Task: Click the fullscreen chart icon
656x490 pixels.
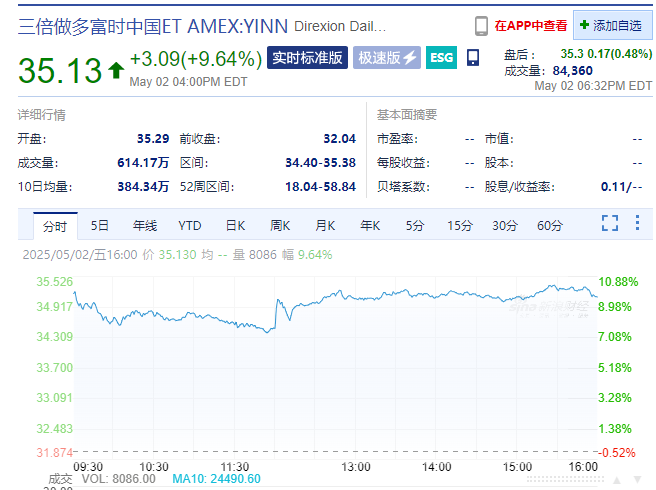Action: pos(610,224)
